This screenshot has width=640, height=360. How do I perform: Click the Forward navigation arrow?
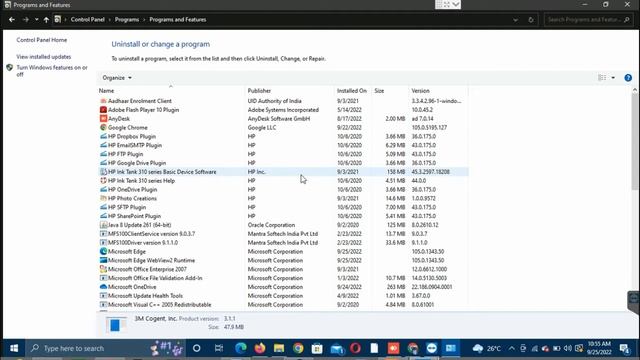pyautogui.click(x=25, y=20)
